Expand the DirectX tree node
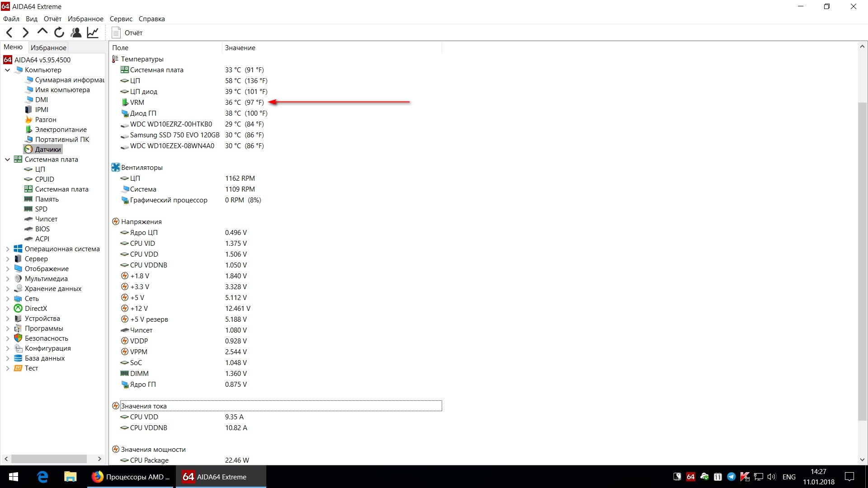This screenshot has height=488, width=868. click(7, 309)
